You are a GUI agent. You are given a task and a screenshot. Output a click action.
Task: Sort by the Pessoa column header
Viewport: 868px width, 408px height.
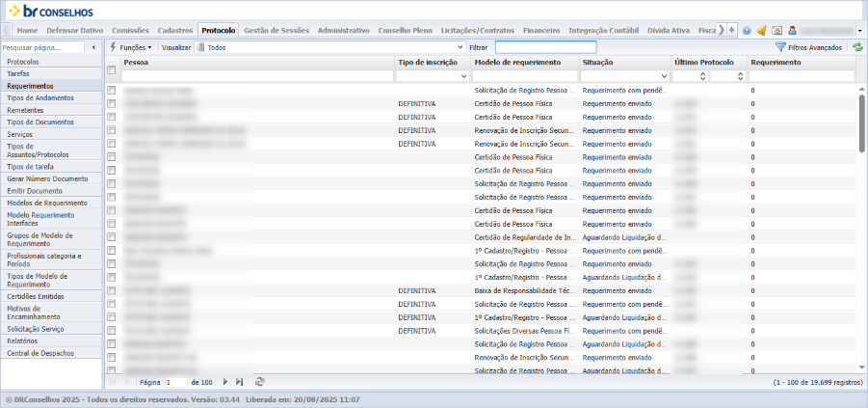click(x=257, y=62)
